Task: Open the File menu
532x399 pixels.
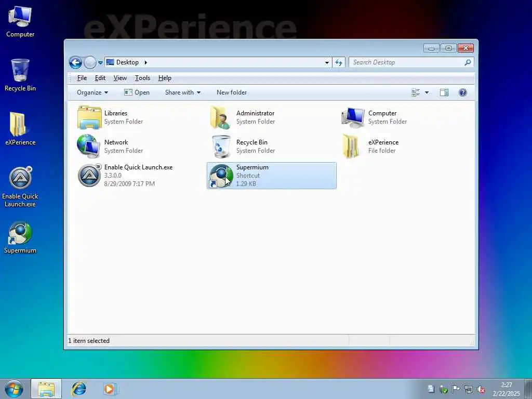Action: [x=82, y=78]
